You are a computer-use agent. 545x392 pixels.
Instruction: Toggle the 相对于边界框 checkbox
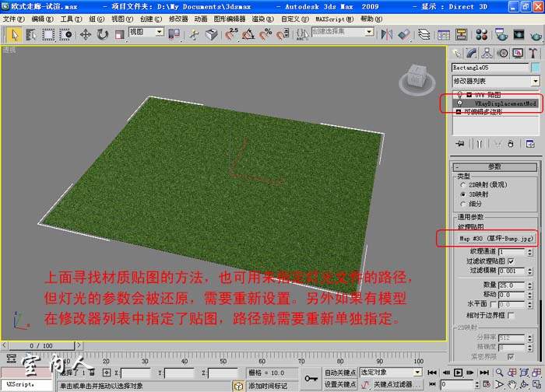pyautogui.click(x=511, y=315)
